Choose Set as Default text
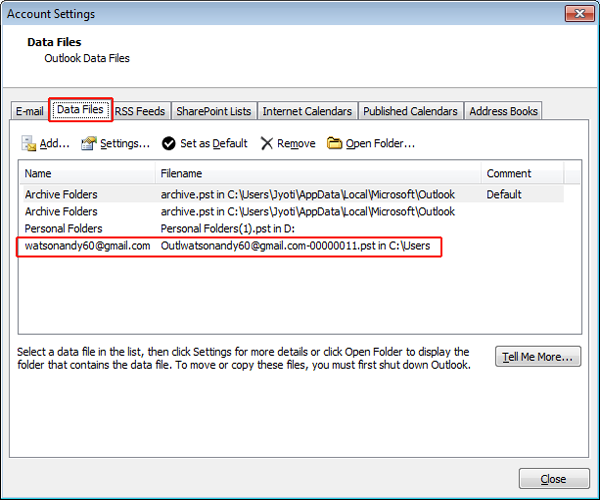 214,143
